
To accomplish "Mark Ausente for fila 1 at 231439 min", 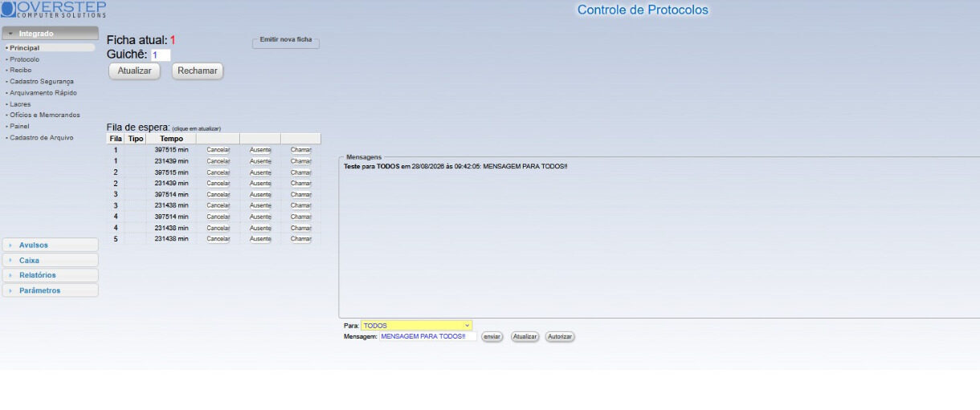I will click(260, 161).
